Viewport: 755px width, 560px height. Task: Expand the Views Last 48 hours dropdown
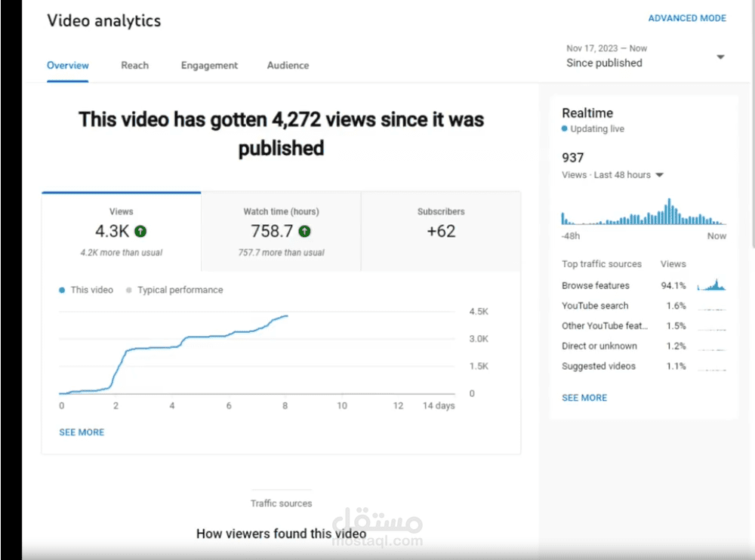pyautogui.click(x=612, y=175)
